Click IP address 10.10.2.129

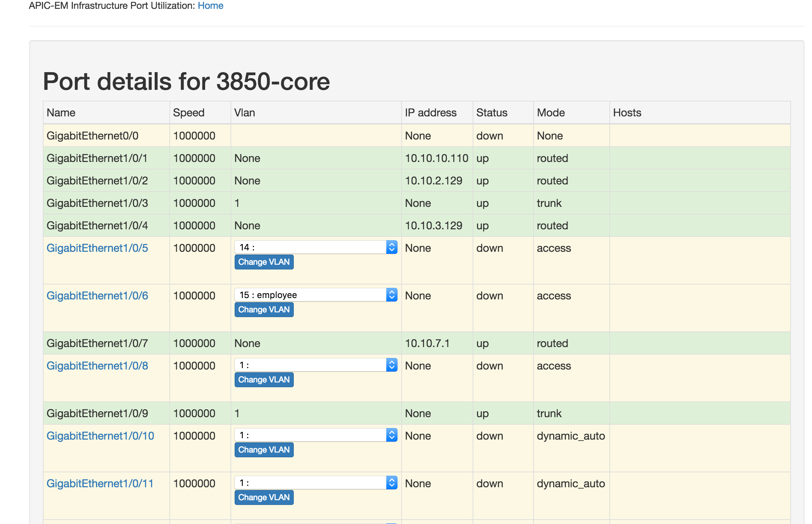click(434, 181)
